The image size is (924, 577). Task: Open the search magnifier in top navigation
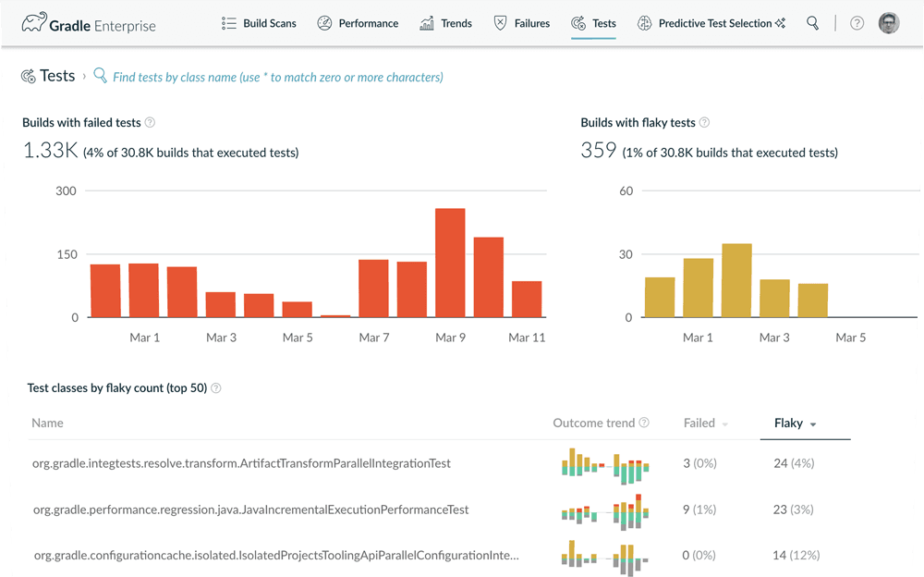tap(812, 23)
